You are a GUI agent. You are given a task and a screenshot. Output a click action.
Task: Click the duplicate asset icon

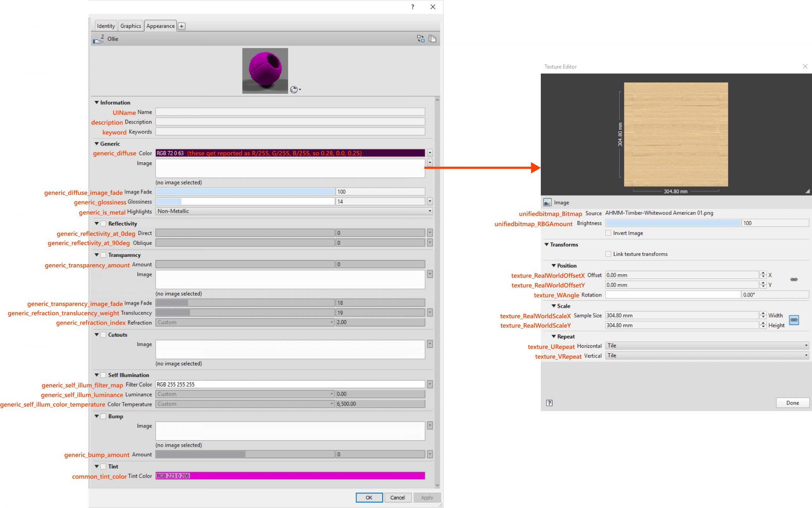pyautogui.click(x=433, y=38)
